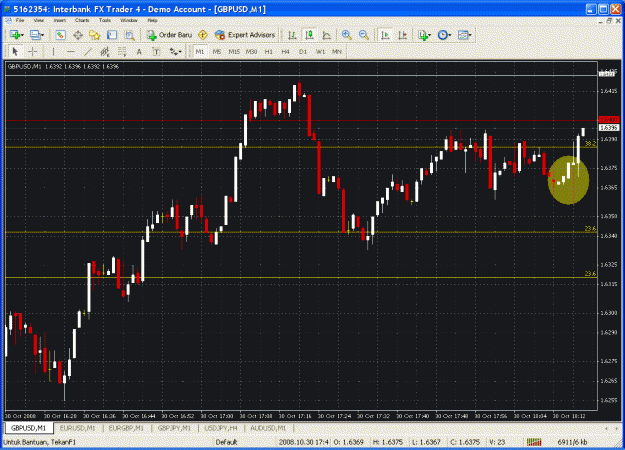Image resolution: width=625 pixels, height=450 pixels.
Task: Switch timeframe to M1
Action: point(200,51)
